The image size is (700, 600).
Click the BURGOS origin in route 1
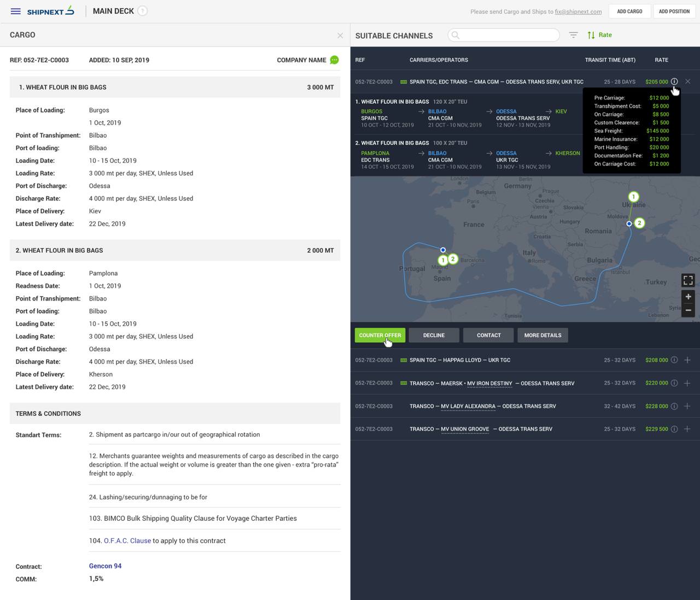(x=371, y=111)
